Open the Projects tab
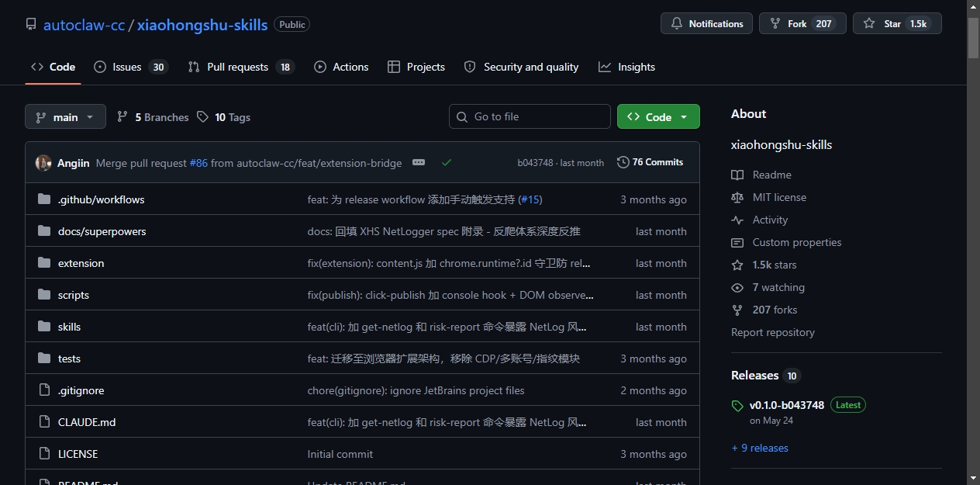This screenshot has width=980, height=485. [x=416, y=67]
